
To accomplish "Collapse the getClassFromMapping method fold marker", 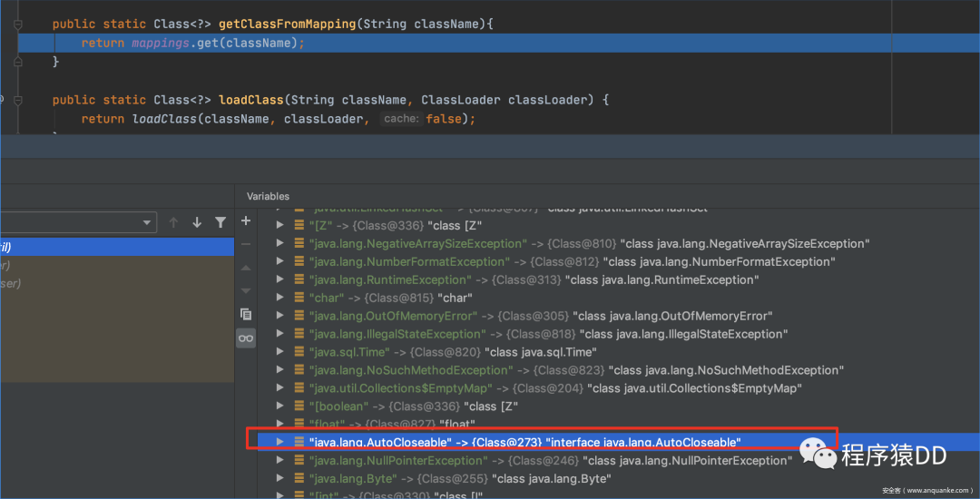I will [18, 24].
